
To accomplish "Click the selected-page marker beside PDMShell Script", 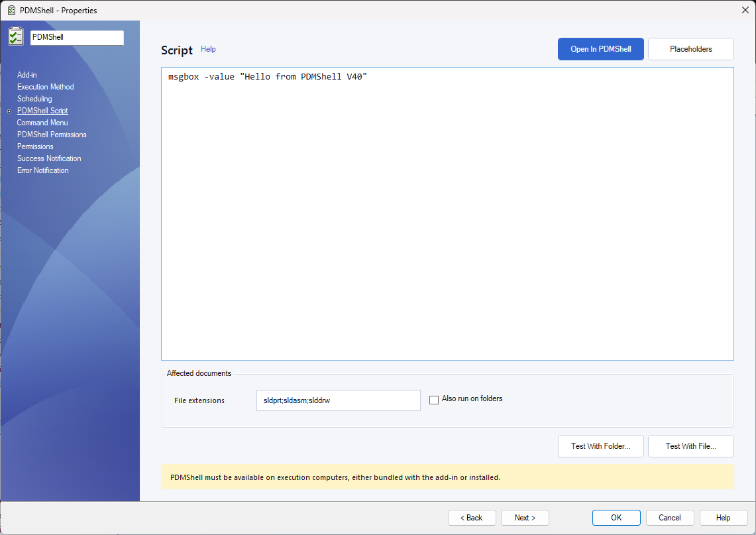I will [9, 111].
